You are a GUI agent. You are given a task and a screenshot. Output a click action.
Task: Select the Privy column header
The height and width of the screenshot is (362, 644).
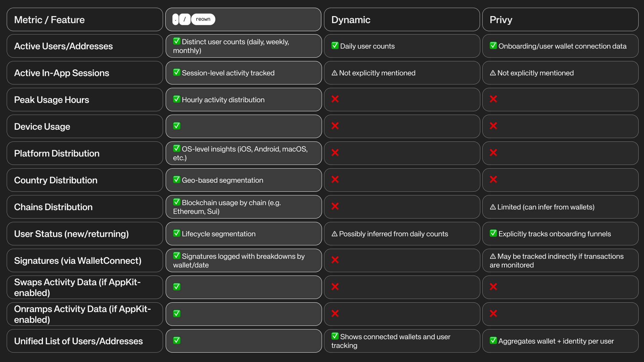(560, 20)
